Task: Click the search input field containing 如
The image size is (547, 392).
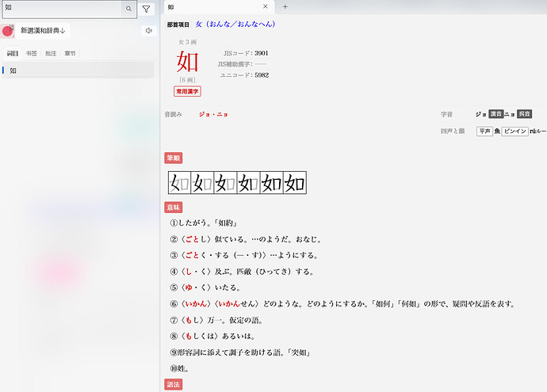Action: (62, 9)
